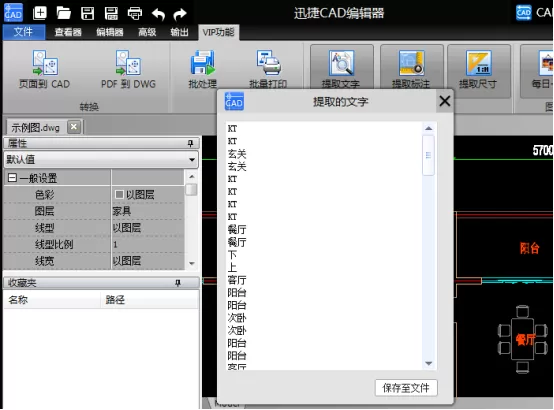Select the first 餐厅 entry in list

pyautogui.click(x=237, y=230)
